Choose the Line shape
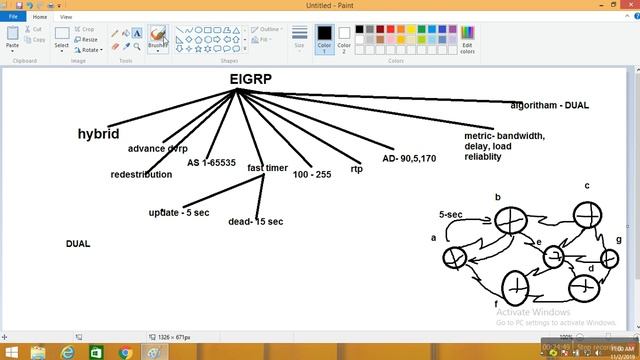 click(179, 30)
